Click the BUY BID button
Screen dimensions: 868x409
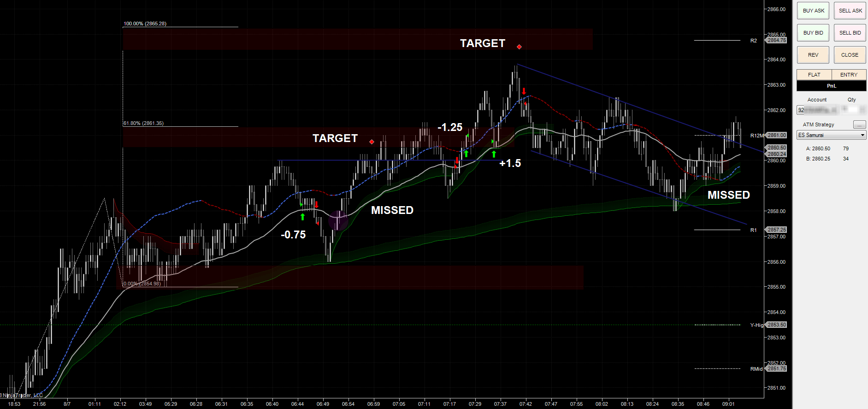pos(813,33)
